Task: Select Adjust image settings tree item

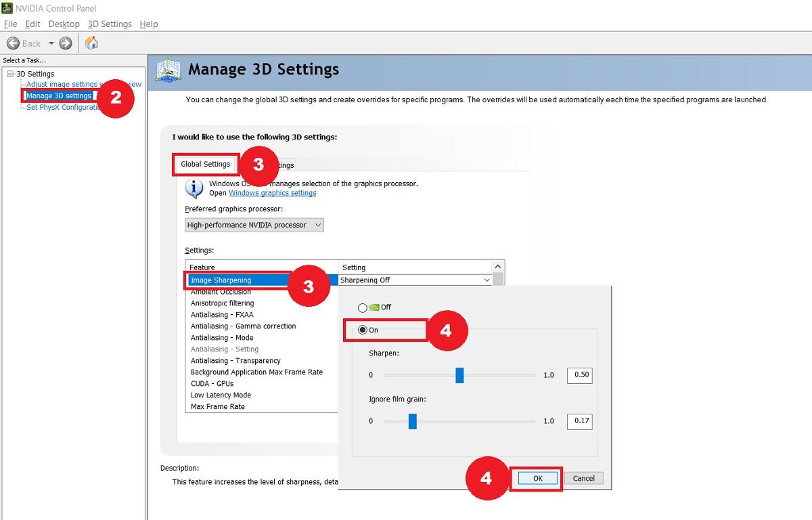Action: [x=84, y=84]
